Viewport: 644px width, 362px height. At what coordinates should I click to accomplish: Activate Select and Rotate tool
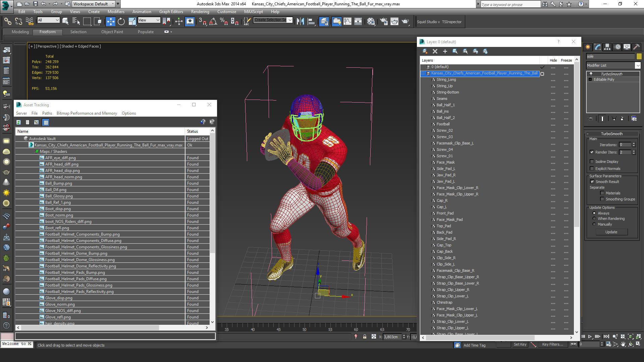coord(121,21)
